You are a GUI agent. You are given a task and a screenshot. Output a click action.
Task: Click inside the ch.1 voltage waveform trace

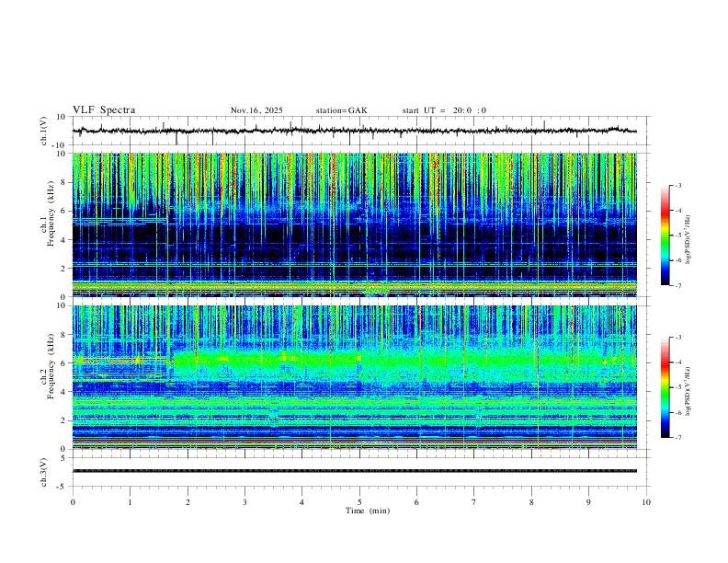point(355,131)
